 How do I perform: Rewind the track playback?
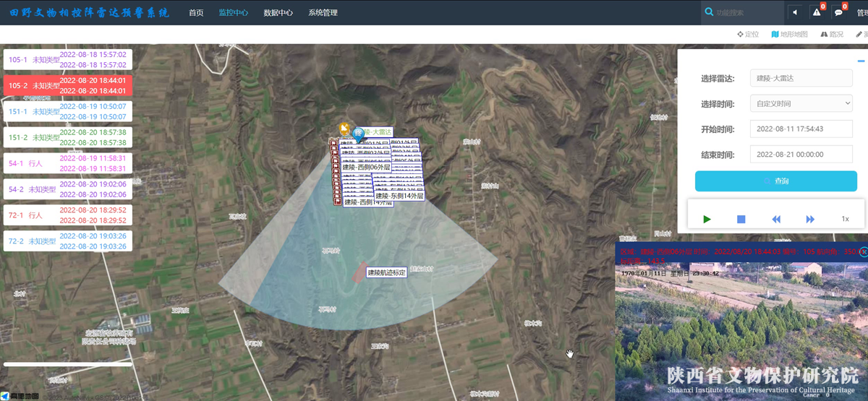pos(776,219)
